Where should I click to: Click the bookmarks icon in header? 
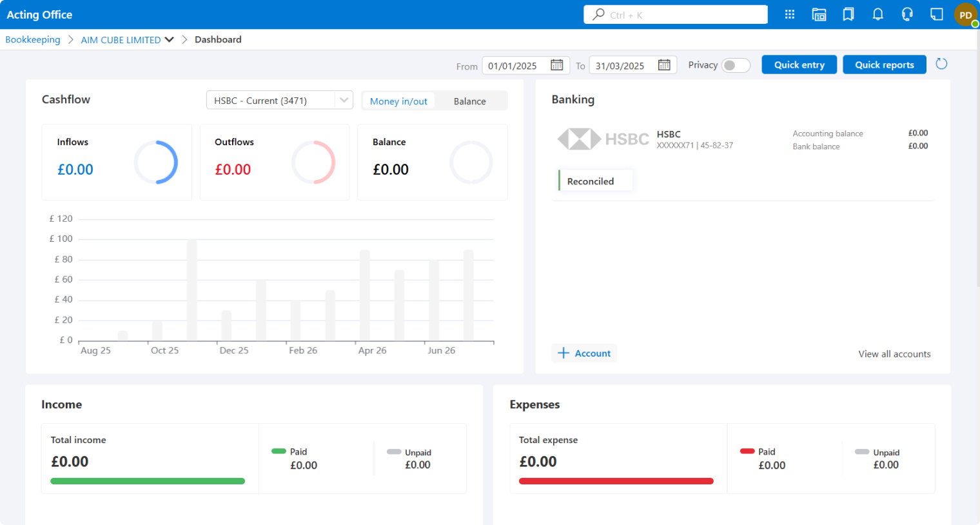(x=848, y=14)
